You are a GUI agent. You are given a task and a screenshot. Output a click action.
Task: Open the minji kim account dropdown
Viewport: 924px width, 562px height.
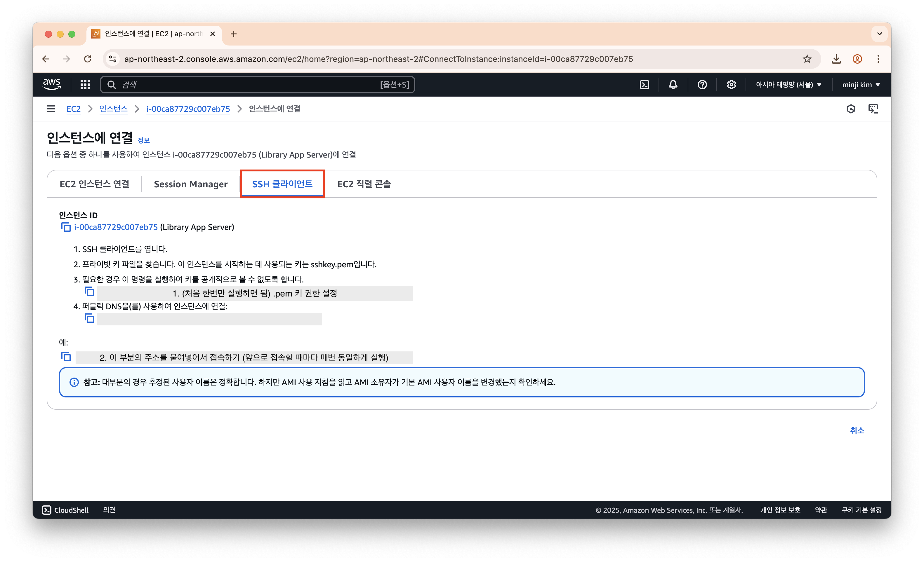pos(861,85)
